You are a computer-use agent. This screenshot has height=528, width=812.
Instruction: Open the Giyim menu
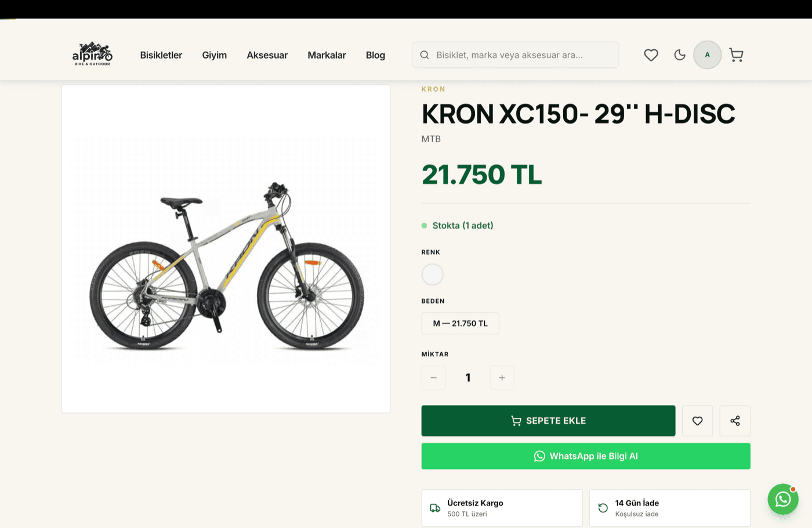tap(215, 55)
